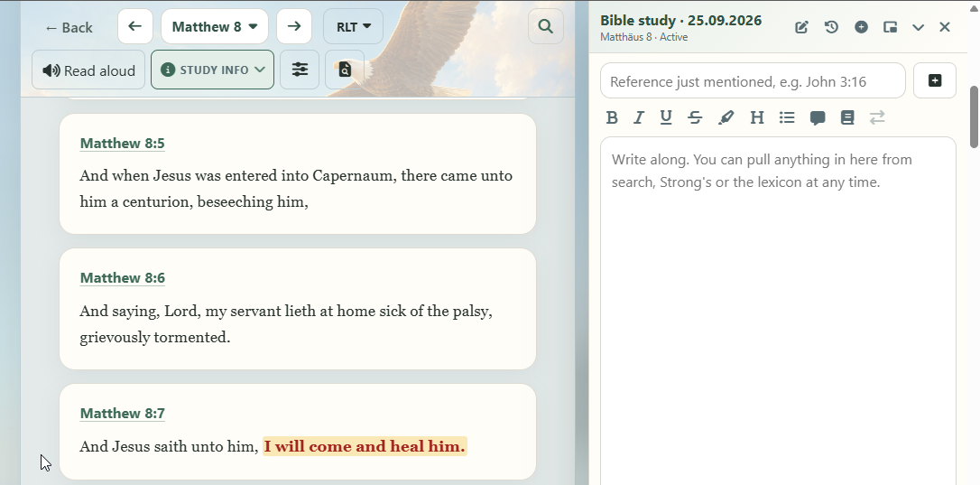Click the 'Matthäus 8 · Active' subtitle
This screenshot has width=980, height=485.
(x=643, y=38)
